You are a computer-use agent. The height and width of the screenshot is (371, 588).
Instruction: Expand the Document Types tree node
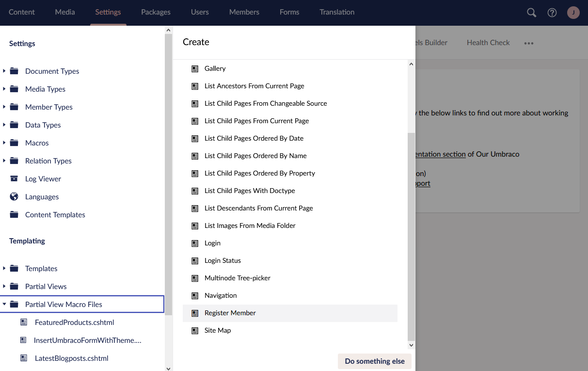coord(4,71)
